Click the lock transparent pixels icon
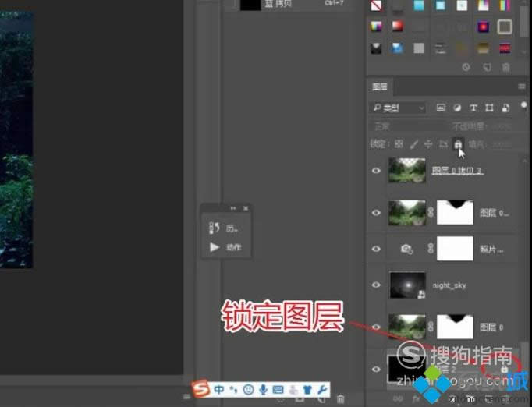The height and width of the screenshot is (407, 532). coord(399,144)
